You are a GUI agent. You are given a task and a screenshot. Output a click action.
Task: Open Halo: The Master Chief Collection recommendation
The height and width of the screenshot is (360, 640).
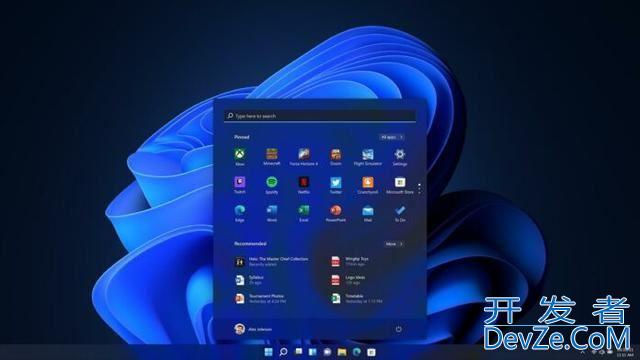(272, 262)
